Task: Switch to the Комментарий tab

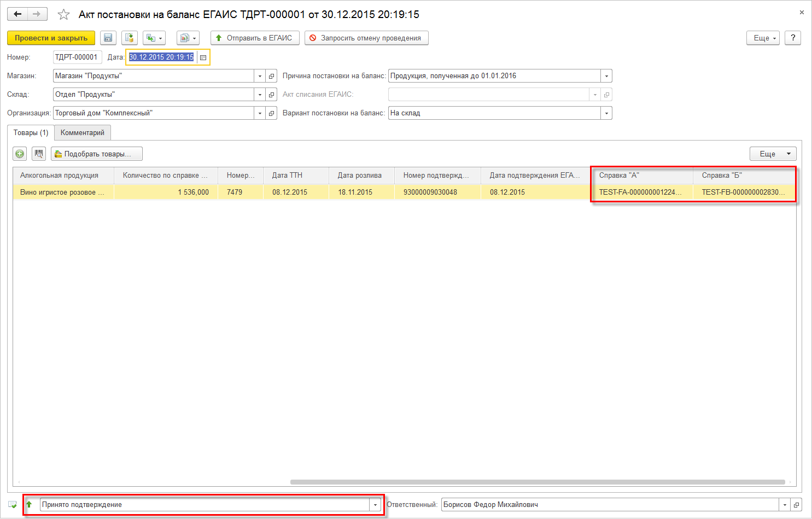Action: tap(83, 132)
